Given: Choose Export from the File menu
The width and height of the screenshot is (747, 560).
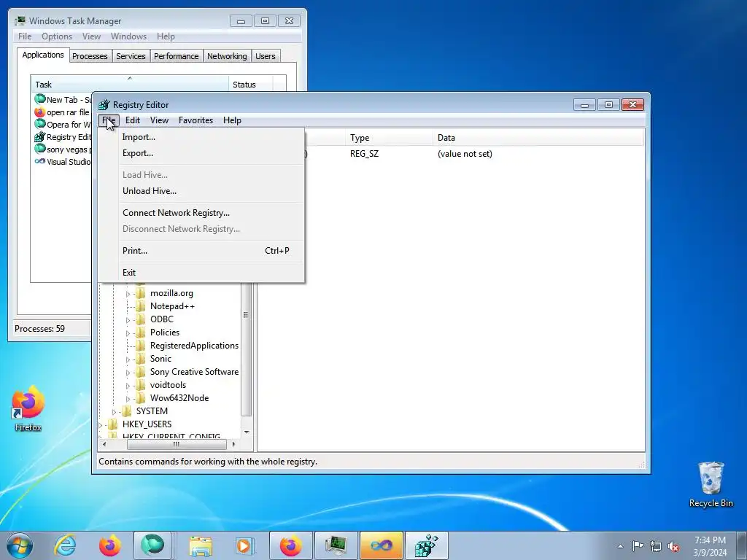Looking at the screenshot, I should (138, 153).
